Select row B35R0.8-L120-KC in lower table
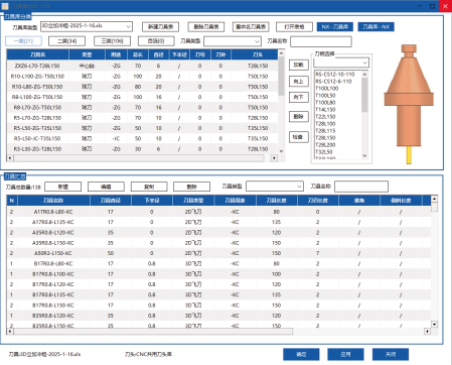 pos(219,315)
